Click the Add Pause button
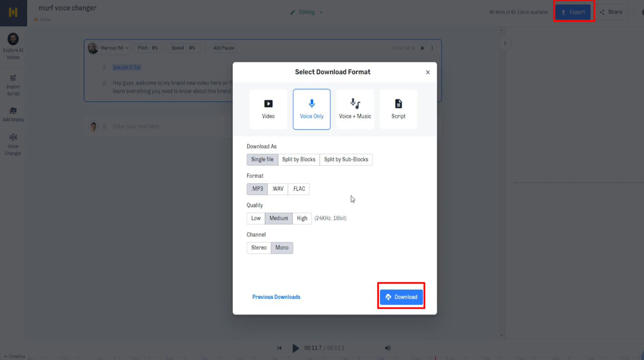The image size is (644, 360). pyautogui.click(x=223, y=48)
